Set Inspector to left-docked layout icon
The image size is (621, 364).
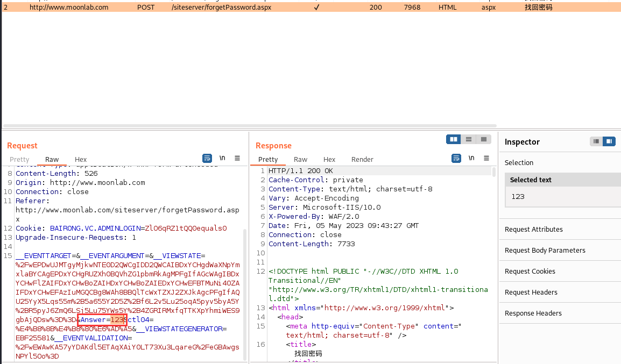point(596,141)
